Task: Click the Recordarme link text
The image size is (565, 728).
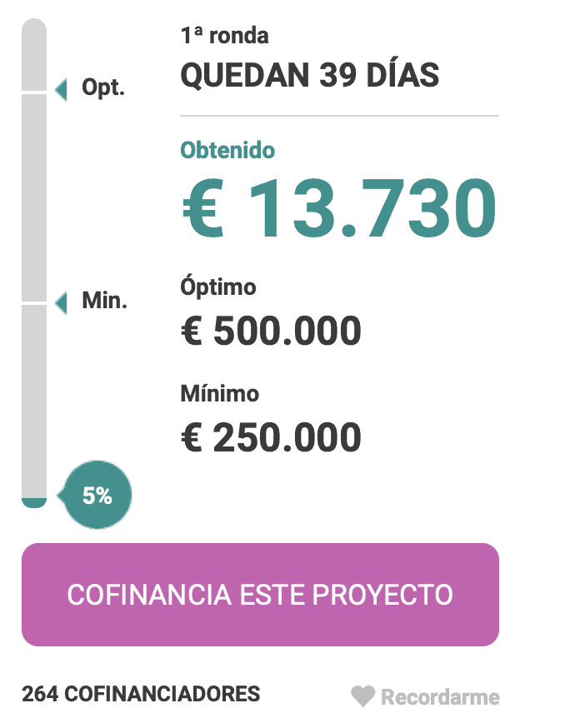Action: click(440, 697)
